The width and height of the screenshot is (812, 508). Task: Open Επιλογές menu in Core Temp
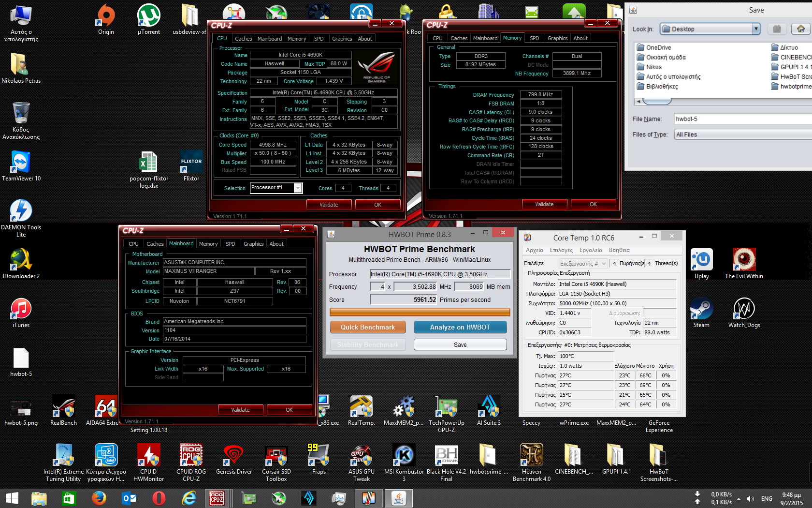coord(561,250)
